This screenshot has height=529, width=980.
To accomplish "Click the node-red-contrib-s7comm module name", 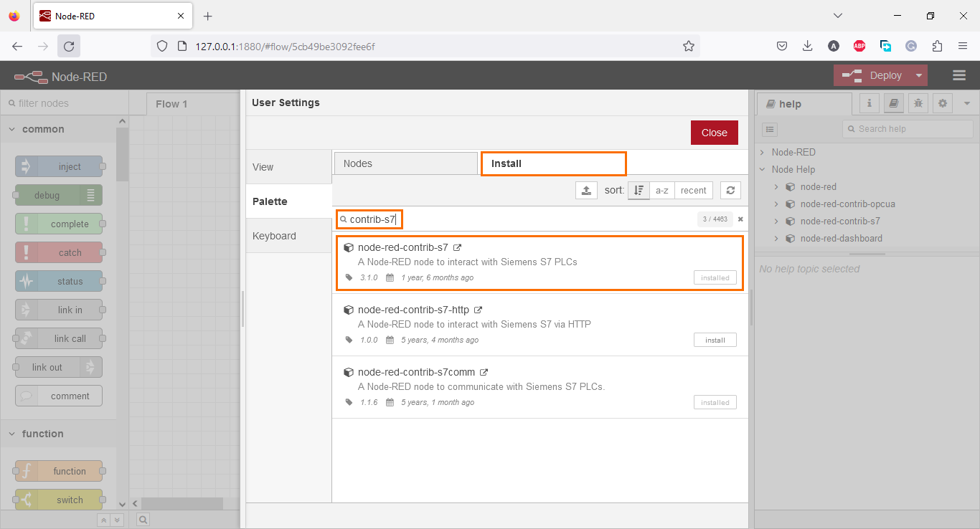I will (x=416, y=372).
